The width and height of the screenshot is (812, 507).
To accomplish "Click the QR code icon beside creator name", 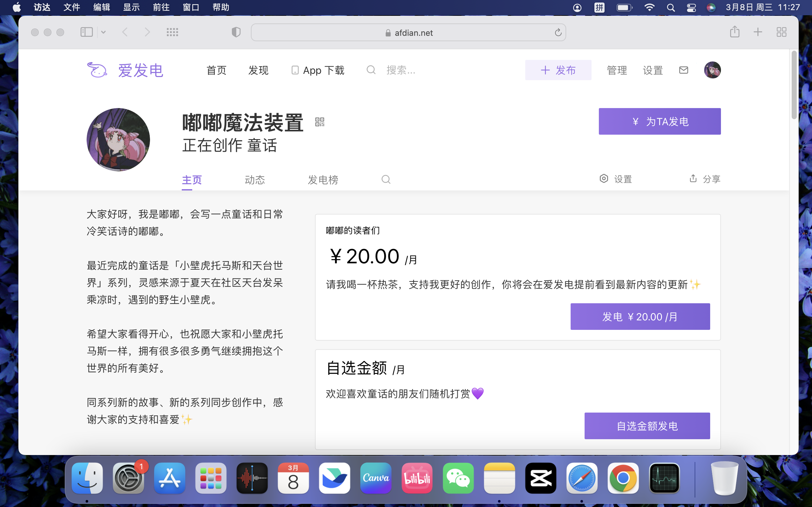I will tap(319, 122).
